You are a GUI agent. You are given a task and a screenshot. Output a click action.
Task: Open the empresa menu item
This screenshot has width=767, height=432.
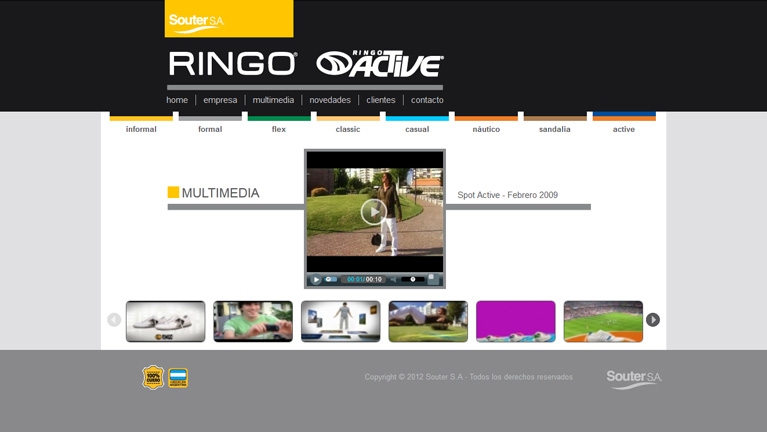point(220,100)
